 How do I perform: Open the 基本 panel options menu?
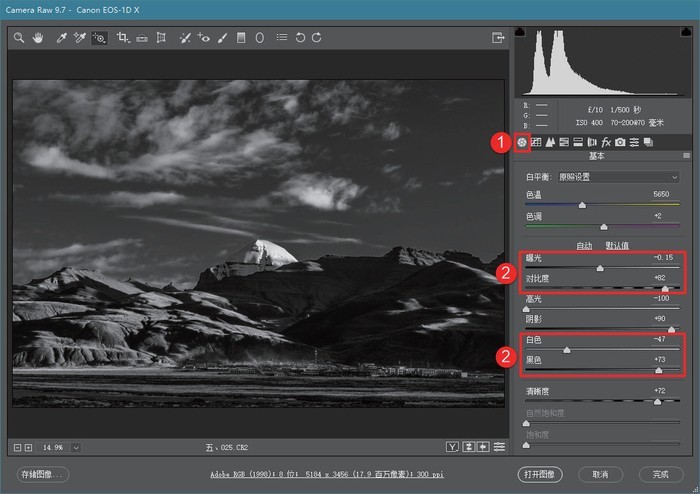coord(687,156)
